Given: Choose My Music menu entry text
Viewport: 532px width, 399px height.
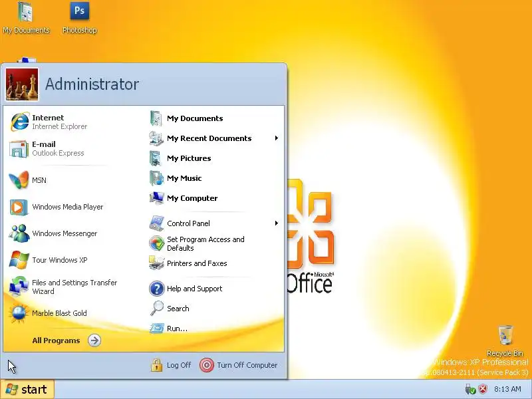Looking at the screenshot, I should (184, 178).
